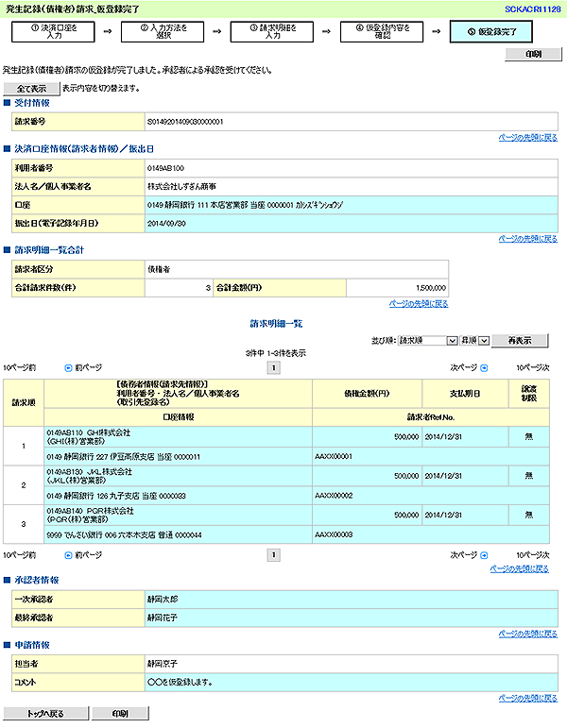The width and height of the screenshot is (567, 728).
Task: Click ページの先頭に戻る link under 請求明細一覧合計
Action: pyautogui.click(x=419, y=304)
